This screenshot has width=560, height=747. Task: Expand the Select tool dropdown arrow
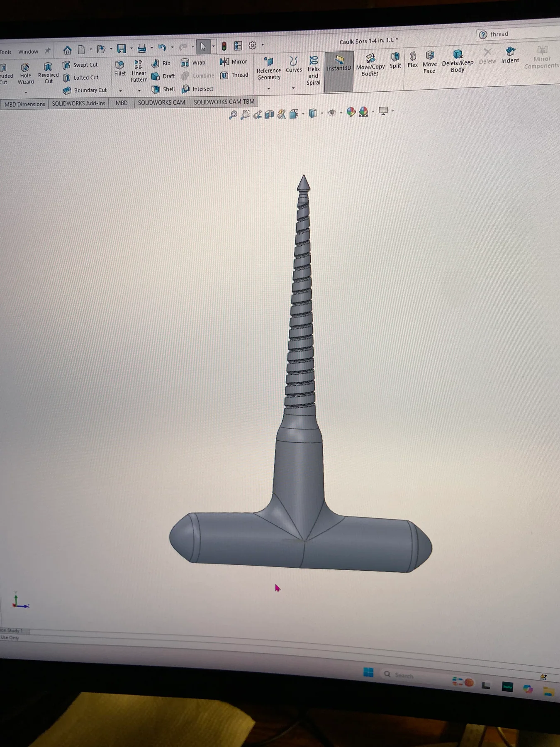213,46
